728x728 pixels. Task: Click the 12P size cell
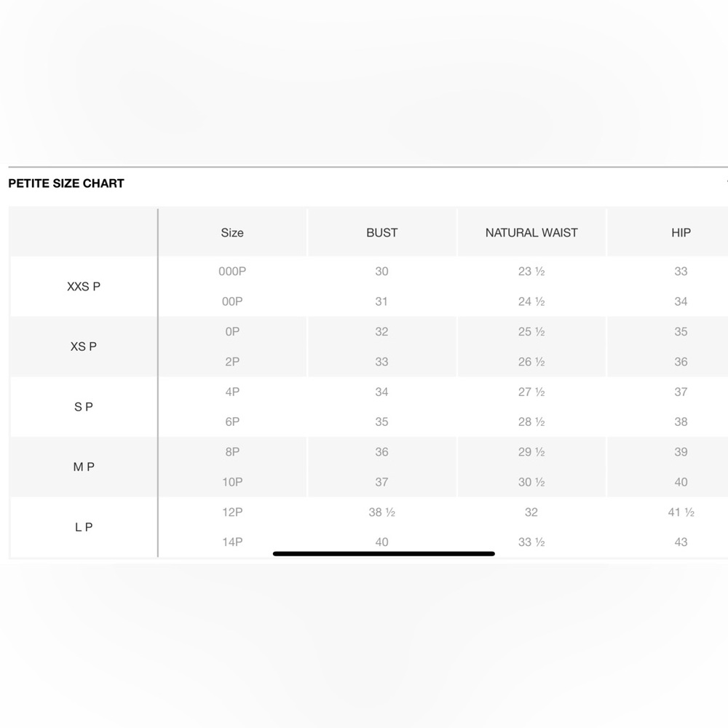232,512
